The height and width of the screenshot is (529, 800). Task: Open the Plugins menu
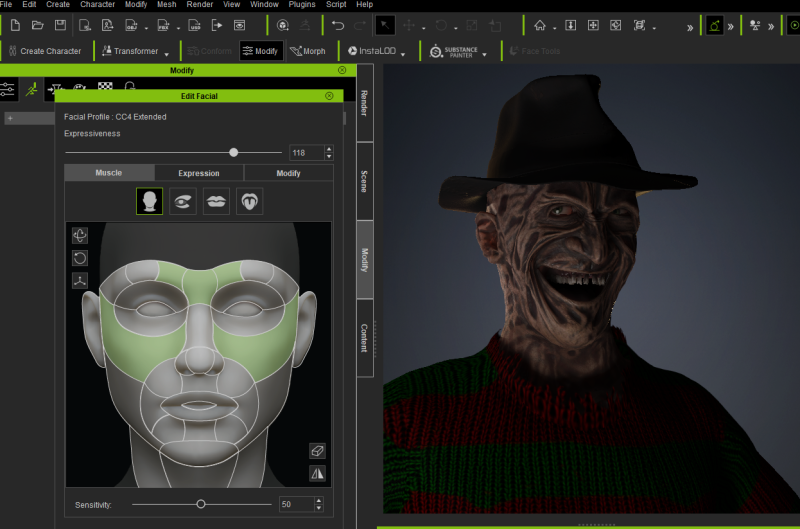pyautogui.click(x=302, y=4)
